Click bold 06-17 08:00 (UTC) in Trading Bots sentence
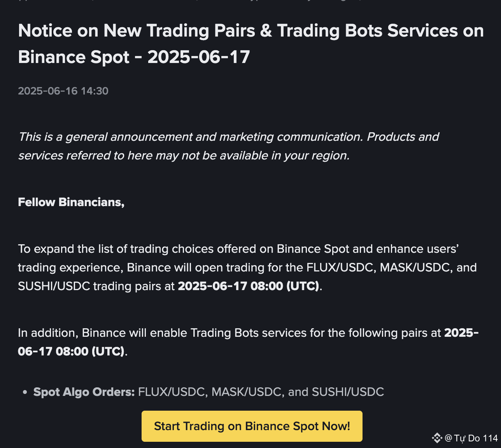The height and width of the screenshot is (448, 501). tap(71, 352)
